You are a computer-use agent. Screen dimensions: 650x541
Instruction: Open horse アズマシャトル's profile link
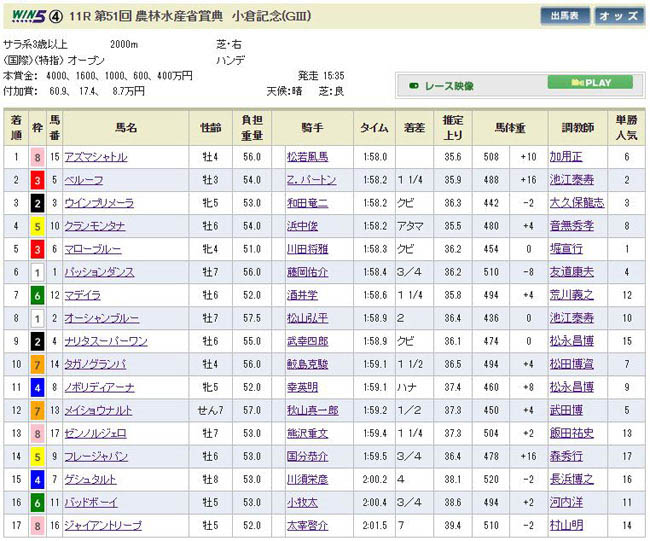[x=95, y=157]
